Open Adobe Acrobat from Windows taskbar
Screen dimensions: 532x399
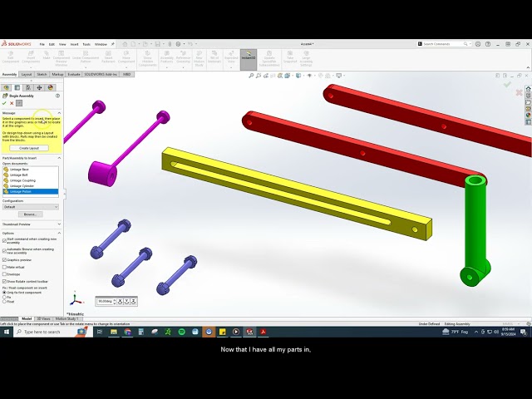coord(263,332)
